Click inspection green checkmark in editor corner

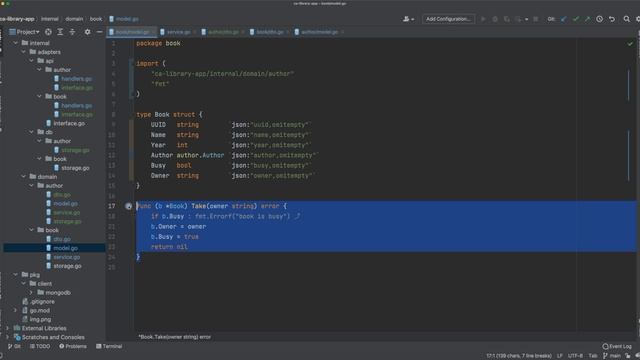[630, 44]
